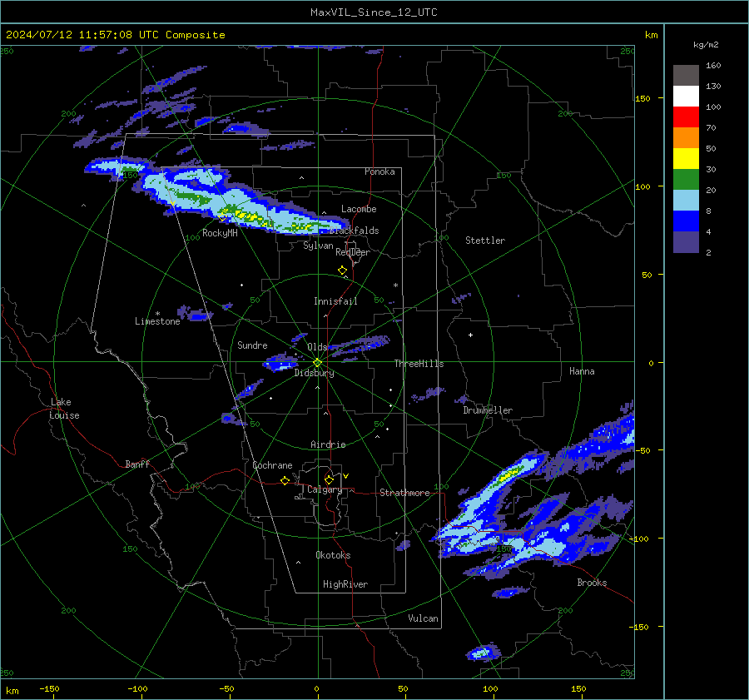Click the ThreeHills label

pyautogui.click(x=419, y=364)
